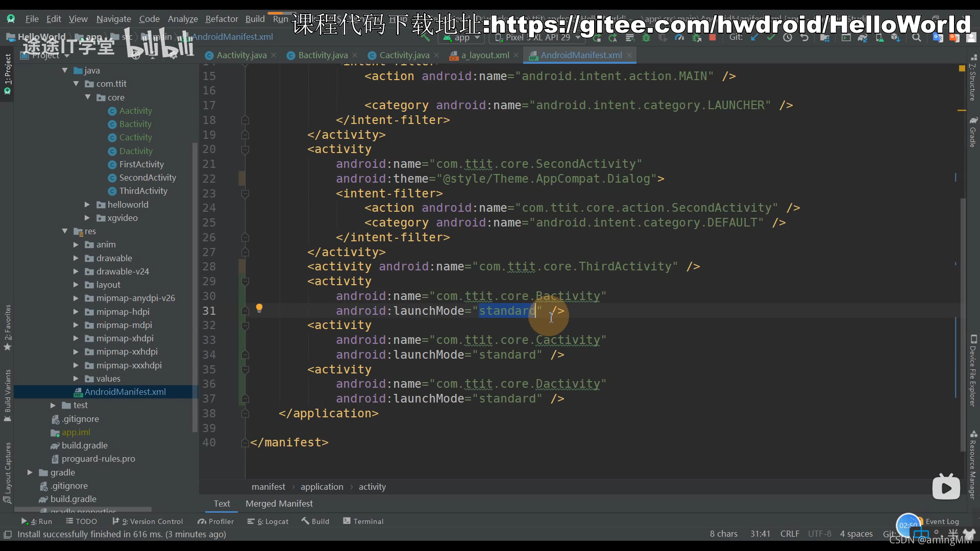Click the Sync Project with Gradle Files icon

863,38
